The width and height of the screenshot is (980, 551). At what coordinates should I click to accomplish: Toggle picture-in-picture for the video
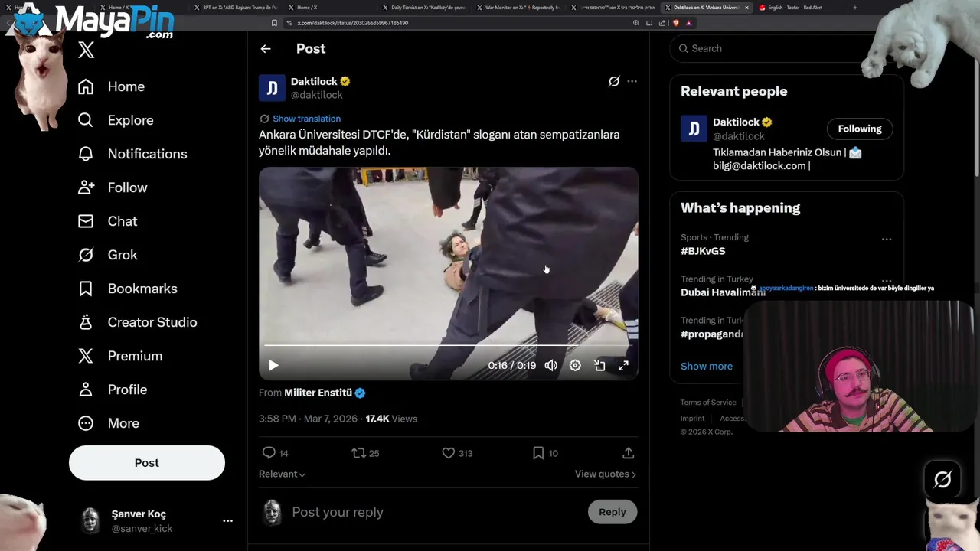pyautogui.click(x=599, y=366)
